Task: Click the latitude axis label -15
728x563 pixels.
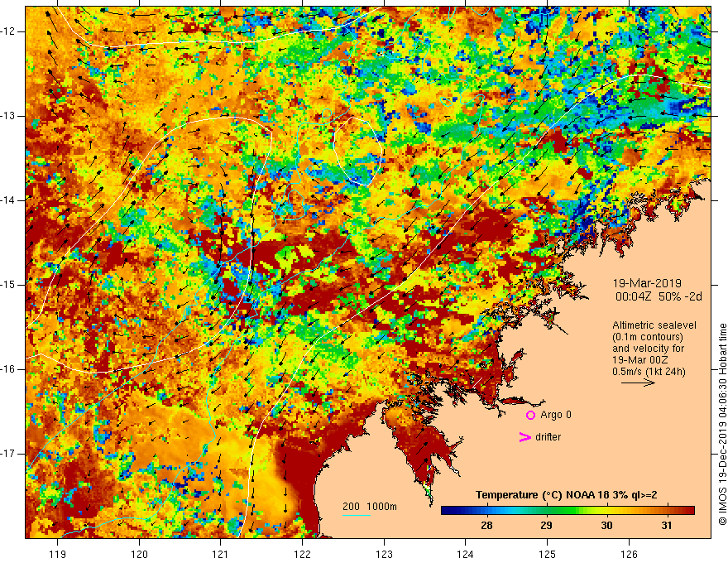Action: click(x=8, y=285)
